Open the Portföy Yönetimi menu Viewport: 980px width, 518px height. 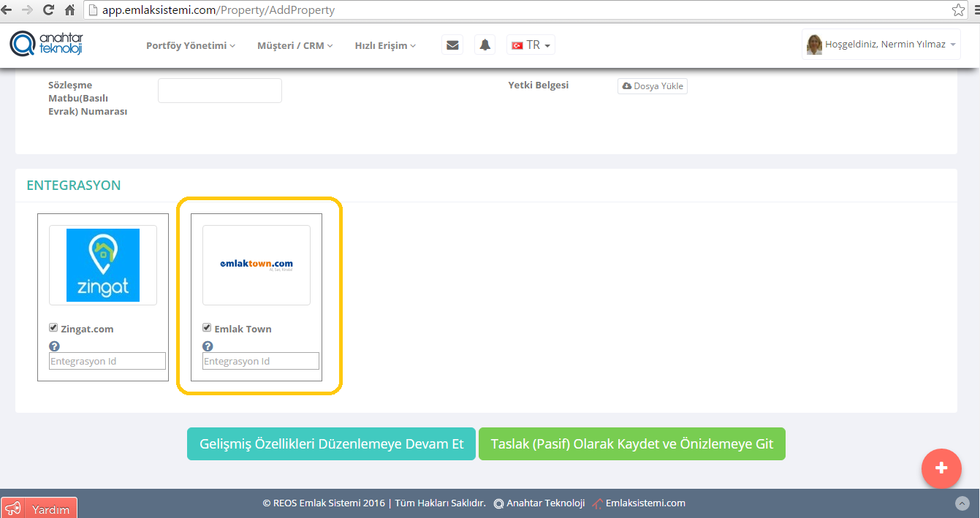pos(191,45)
